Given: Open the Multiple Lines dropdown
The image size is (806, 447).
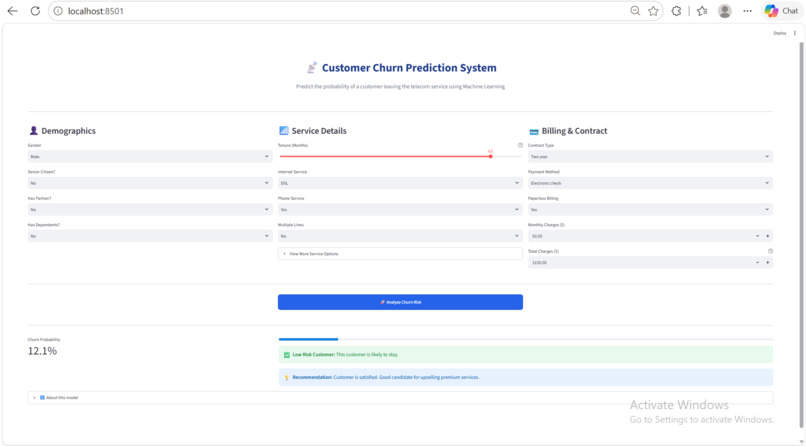Looking at the screenshot, I should tap(400, 236).
